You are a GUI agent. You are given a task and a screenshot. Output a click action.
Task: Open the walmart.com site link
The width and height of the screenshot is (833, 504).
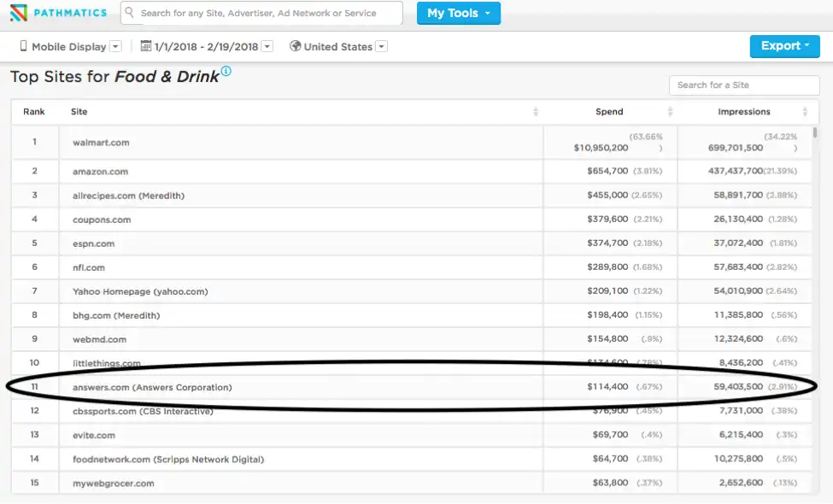point(101,143)
